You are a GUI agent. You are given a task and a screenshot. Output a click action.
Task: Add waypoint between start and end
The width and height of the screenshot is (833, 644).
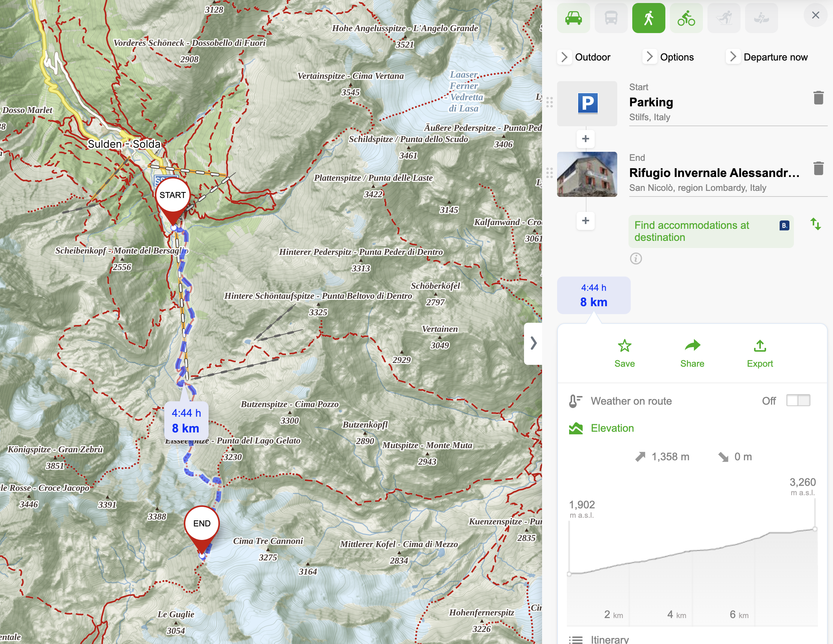585,138
